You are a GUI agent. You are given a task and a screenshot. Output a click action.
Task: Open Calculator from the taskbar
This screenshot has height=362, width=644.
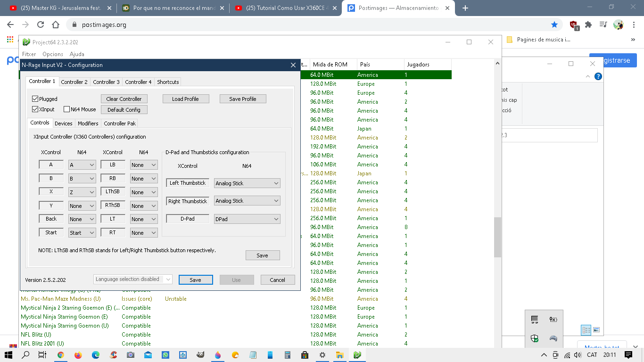(287, 355)
